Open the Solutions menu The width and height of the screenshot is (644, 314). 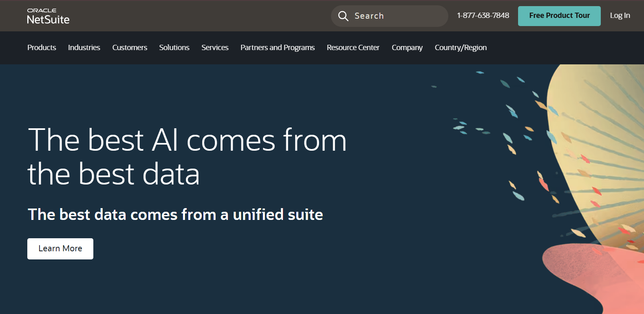[x=174, y=48]
